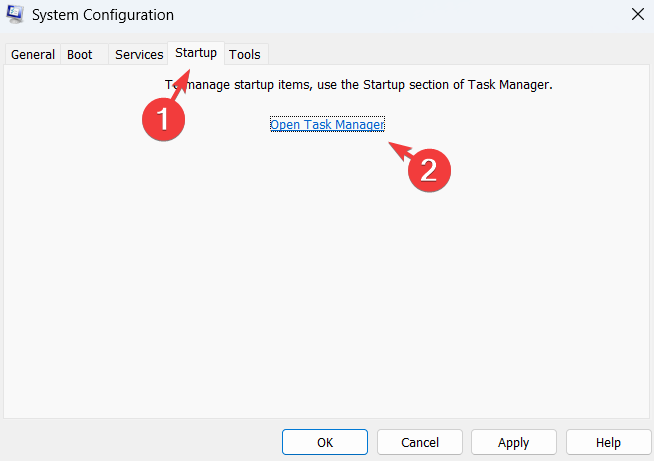Image resolution: width=654 pixels, height=461 pixels.
Task: Open Help from the dialog
Action: [608, 442]
